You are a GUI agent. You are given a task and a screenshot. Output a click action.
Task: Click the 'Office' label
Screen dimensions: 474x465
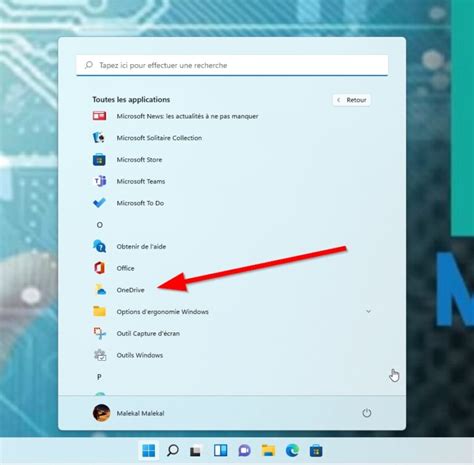click(125, 268)
